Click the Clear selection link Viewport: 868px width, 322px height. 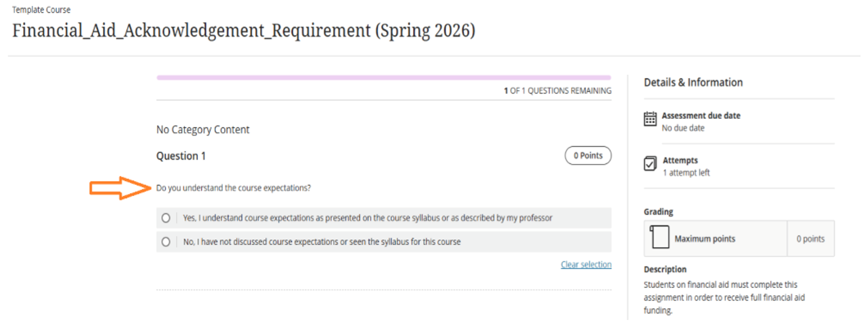coord(586,264)
